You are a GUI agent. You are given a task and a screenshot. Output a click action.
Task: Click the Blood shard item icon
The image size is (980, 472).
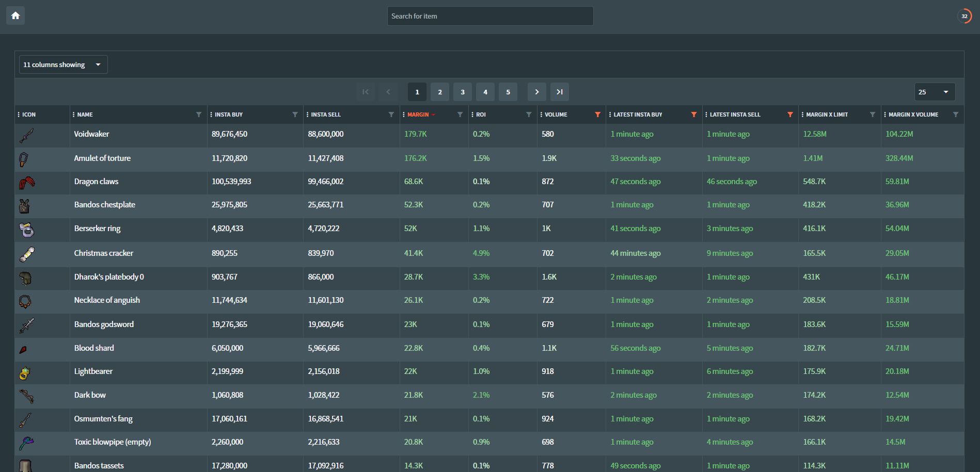[23, 350]
